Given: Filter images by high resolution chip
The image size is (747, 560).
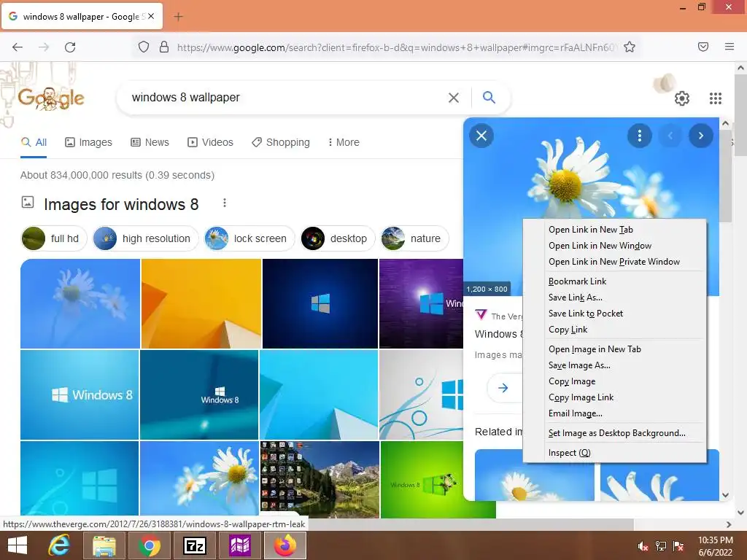Looking at the screenshot, I should (145, 238).
